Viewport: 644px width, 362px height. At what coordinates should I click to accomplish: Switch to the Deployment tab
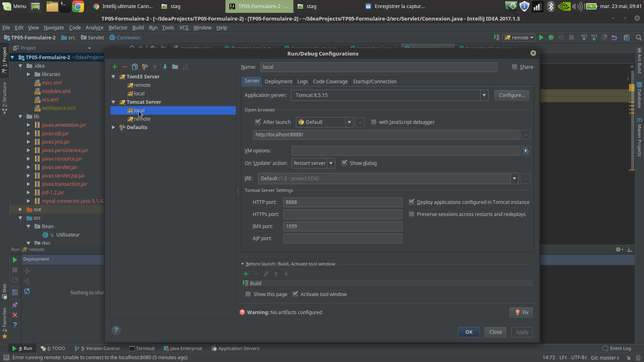click(x=279, y=81)
